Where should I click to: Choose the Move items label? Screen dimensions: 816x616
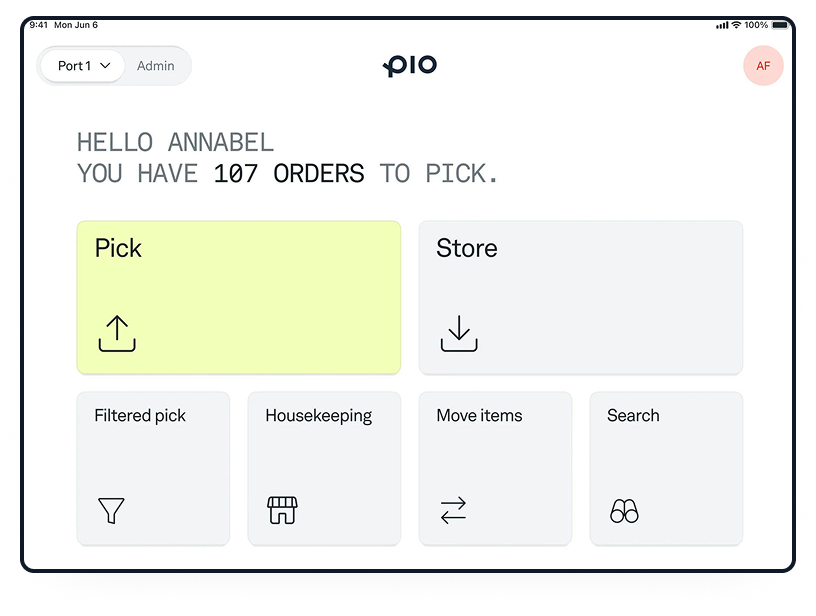click(479, 416)
